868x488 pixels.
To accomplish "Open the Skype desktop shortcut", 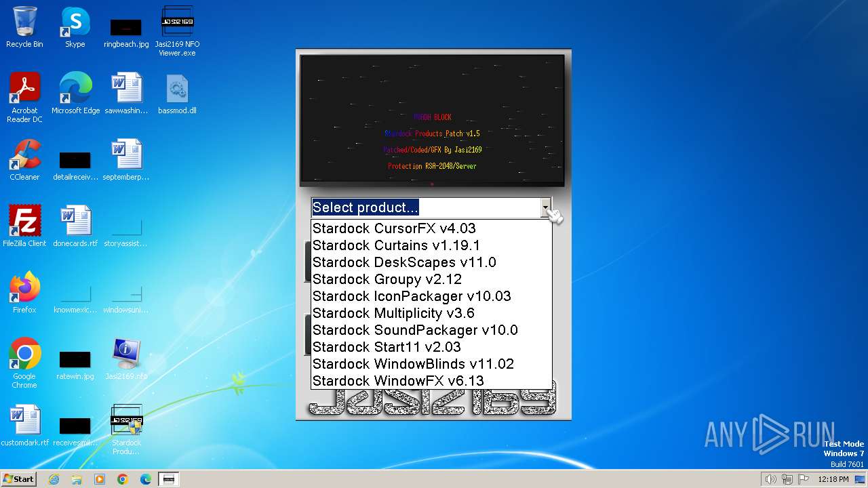I will click(75, 28).
